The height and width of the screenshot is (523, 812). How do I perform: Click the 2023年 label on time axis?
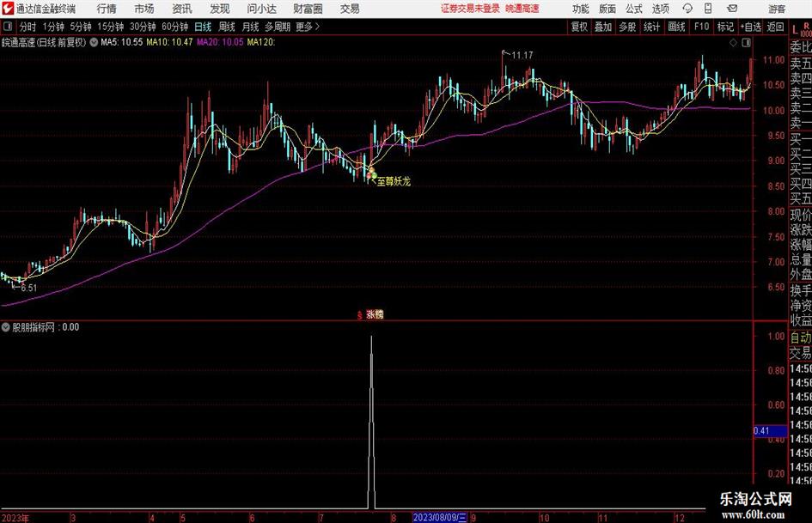click(x=15, y=518)
